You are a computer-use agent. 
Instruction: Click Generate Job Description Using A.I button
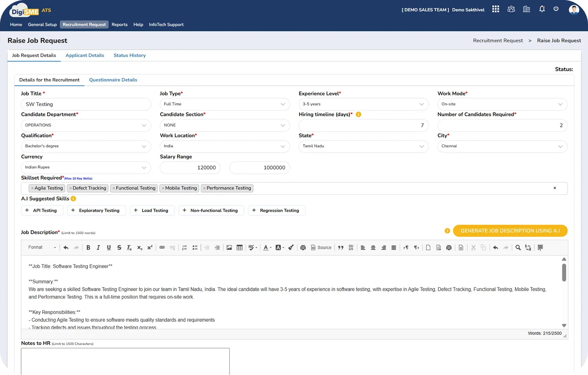(510, 231)
